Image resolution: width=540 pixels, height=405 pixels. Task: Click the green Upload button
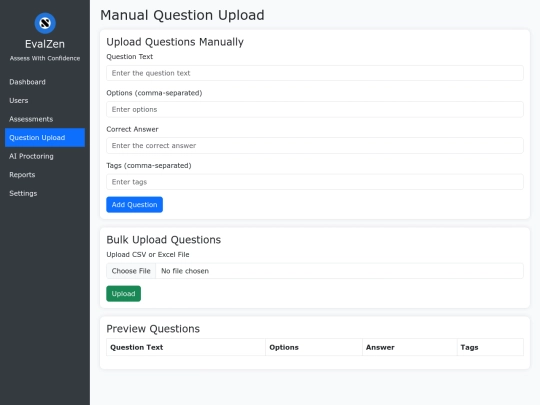click(x=123, y=293)
